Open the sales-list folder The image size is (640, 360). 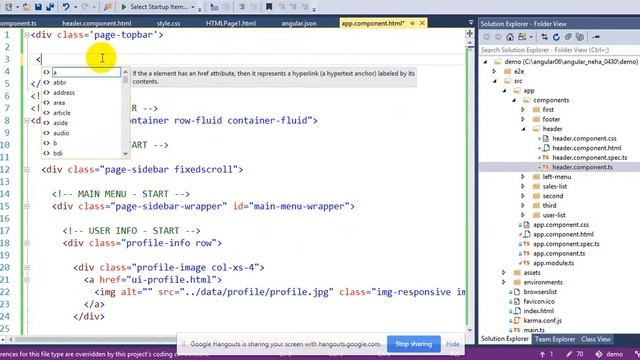555,187
